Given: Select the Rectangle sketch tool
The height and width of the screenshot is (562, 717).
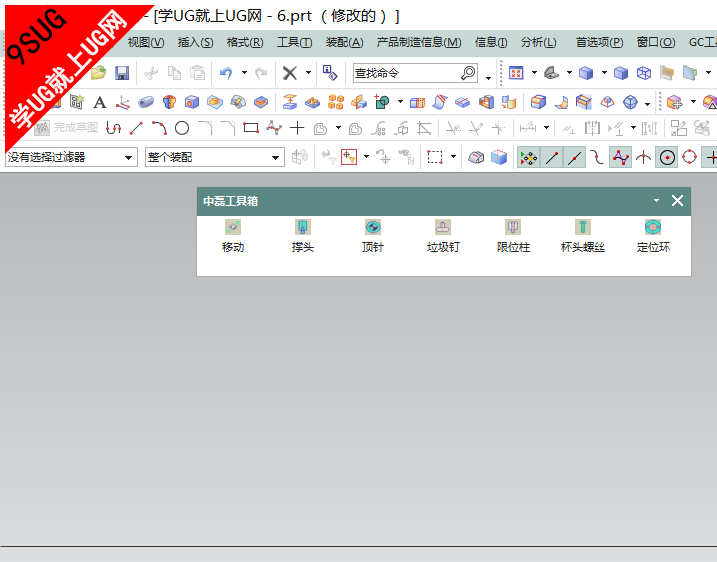Looking at the screenshot, I should pos(251,128).
